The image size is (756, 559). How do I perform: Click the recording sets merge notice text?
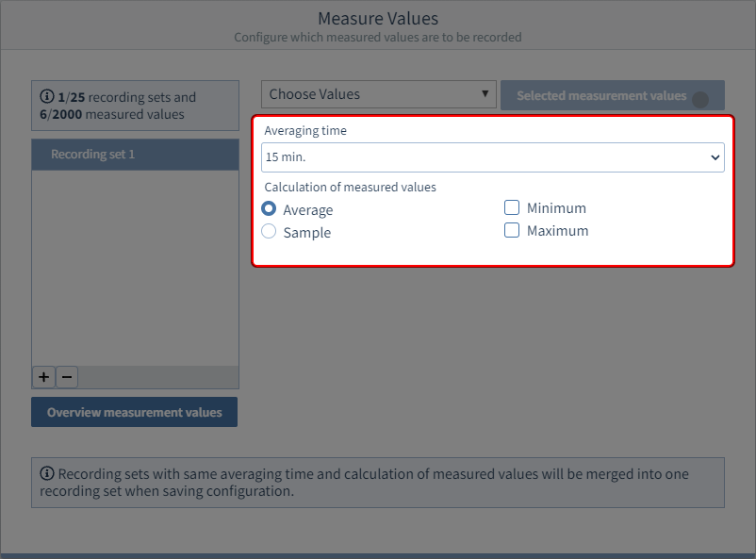click(x=377, y=483)
